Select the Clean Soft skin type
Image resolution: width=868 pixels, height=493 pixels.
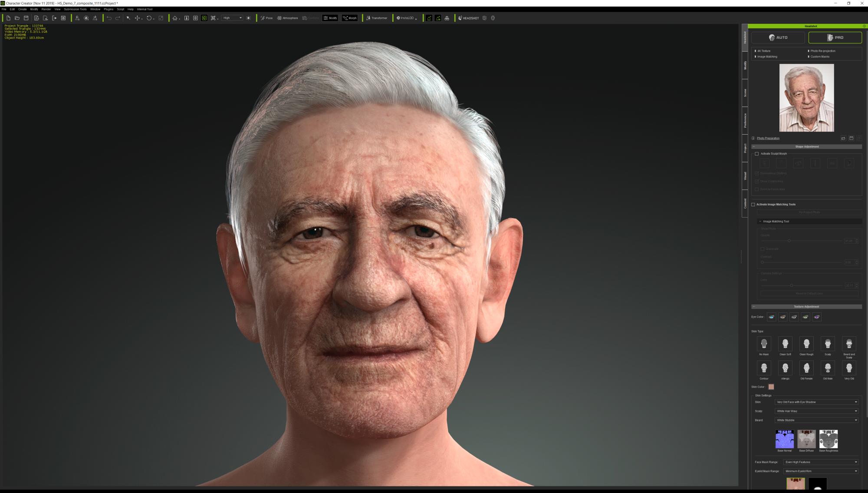pyautogui.click(x=785, y=344)
